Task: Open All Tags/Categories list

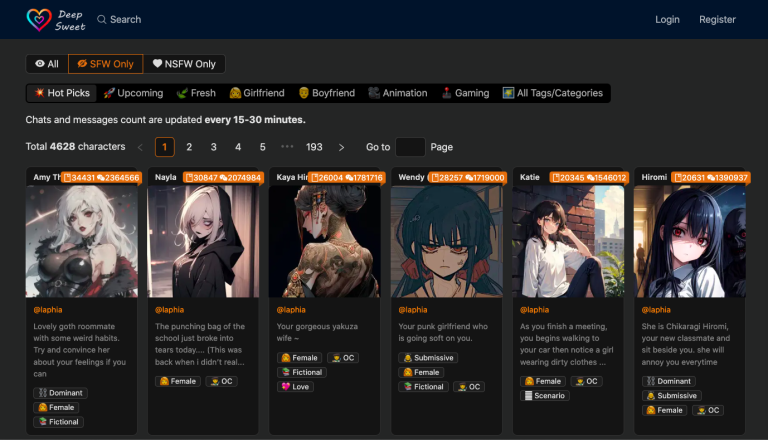Action: 552,93
